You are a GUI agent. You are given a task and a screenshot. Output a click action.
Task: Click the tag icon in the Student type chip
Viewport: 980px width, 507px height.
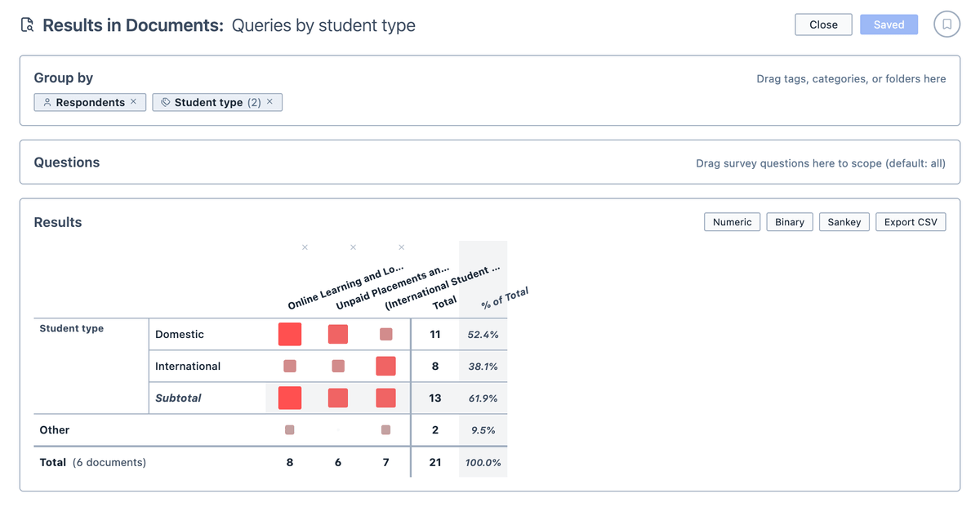(166, 103)
